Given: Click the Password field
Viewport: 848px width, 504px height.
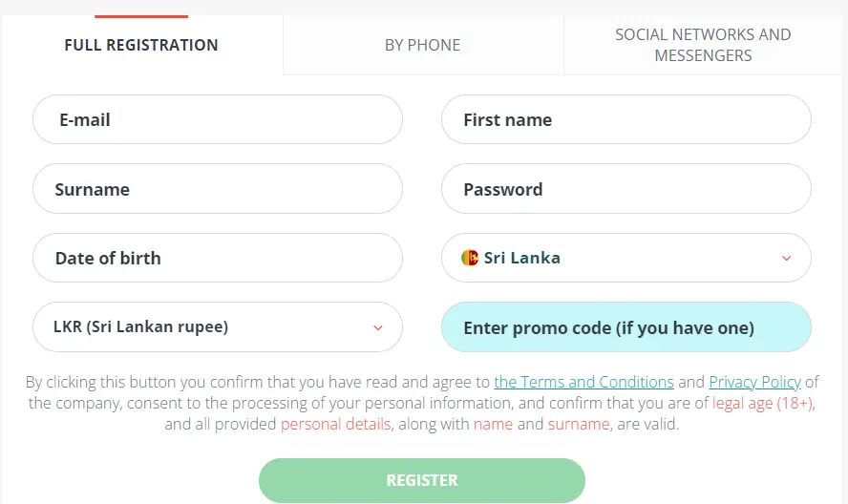Looking at the screenshot, I should click(x=625, y=189).
